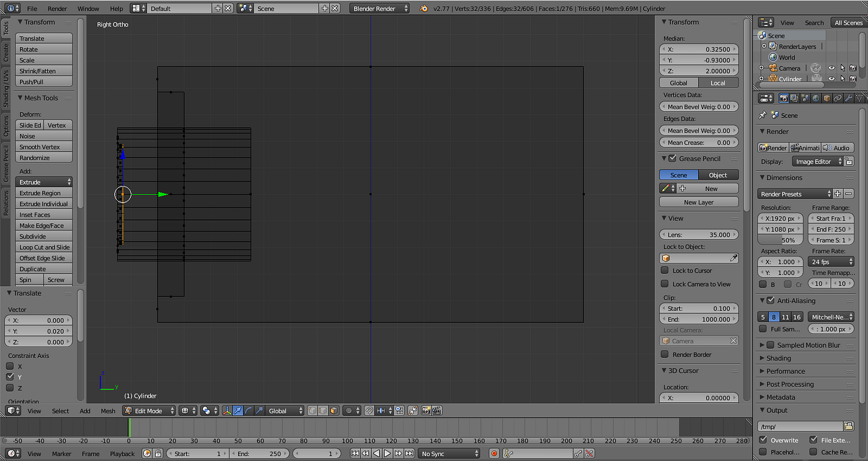Click the folder icon next to /tmp/ path
Image resolution: width=868 pixels, height=461 pixels.
point(848,426)
